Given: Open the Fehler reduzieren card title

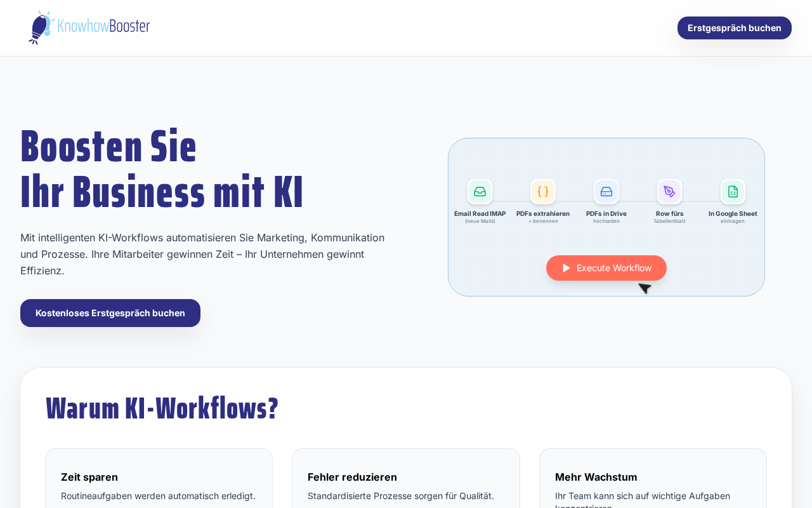Looking at the screenshot, I should pyautogui.click(x=352, y=477).
